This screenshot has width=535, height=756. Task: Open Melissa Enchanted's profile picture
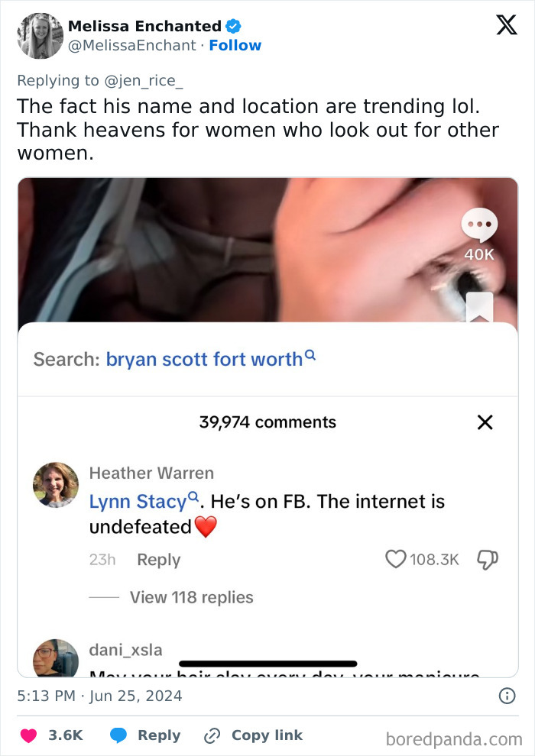point(40,36)
